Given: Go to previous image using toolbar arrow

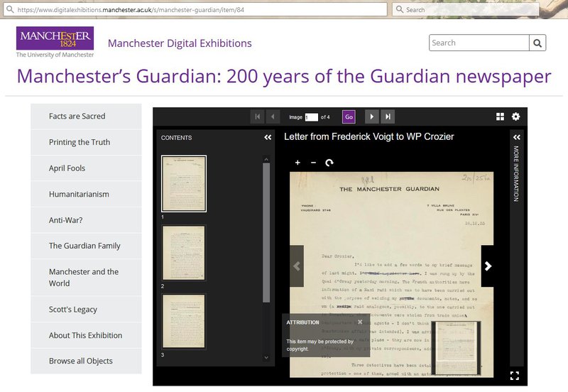Looking at the screenshot, I should tap(273, 116).
